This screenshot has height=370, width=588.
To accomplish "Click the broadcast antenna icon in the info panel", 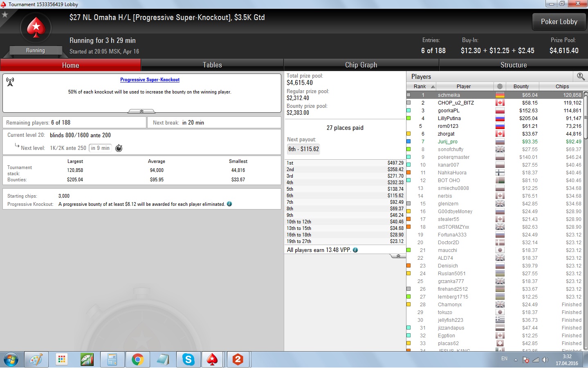I will point(10,82).
